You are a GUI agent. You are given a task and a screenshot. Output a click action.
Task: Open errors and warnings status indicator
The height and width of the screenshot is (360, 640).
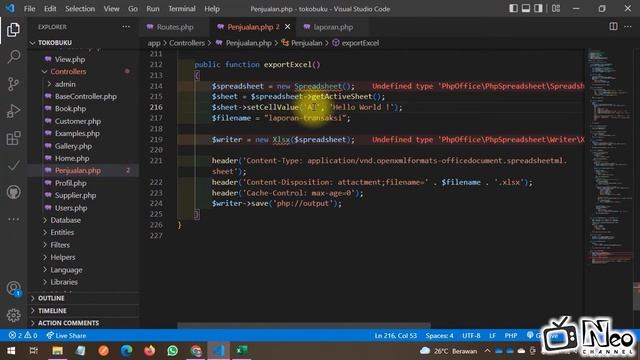tap(23, 336)
